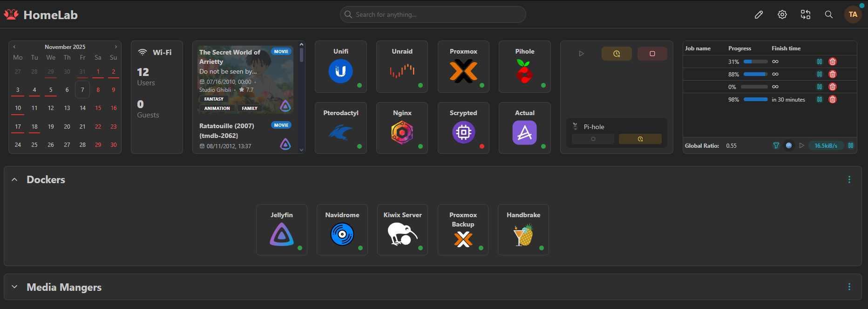Click Jellyfin icon on the Arrietty card

tap(285, 106)
